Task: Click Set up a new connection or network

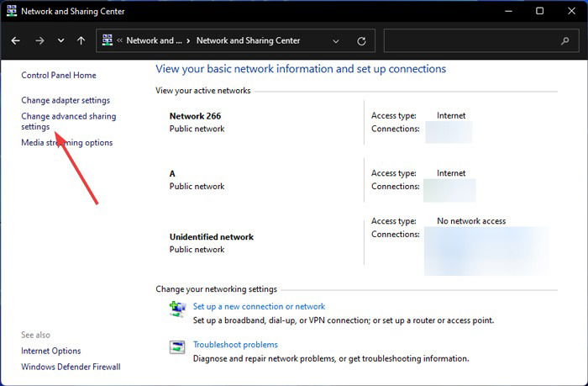Action: (x=259, y=306)
